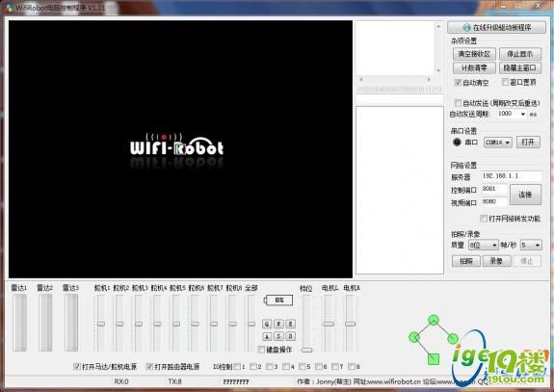
Task: Take a snapshot with the 拍照 button
Action: 466,261
